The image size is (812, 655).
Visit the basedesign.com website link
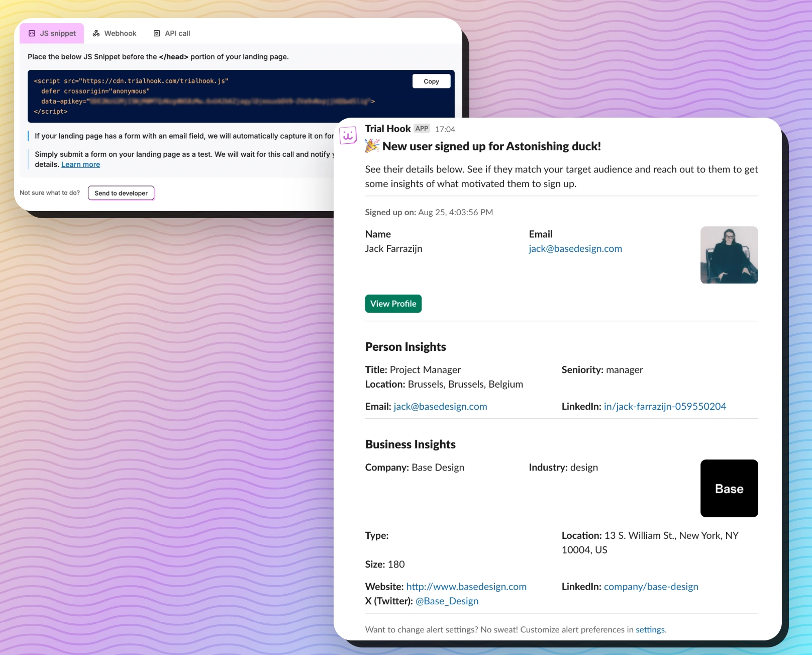point(466,587)
